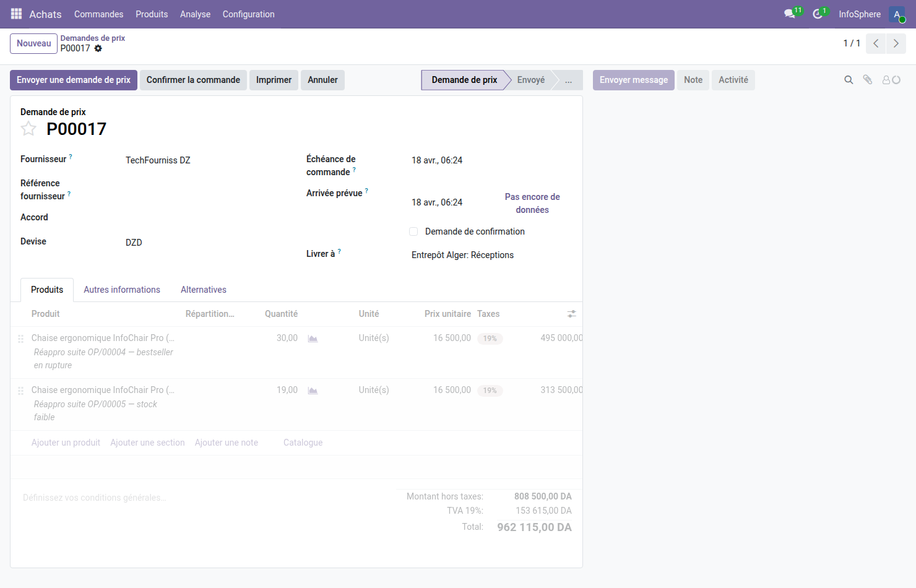
Task: Click the gear icon next to P00017
Action: 98,48
